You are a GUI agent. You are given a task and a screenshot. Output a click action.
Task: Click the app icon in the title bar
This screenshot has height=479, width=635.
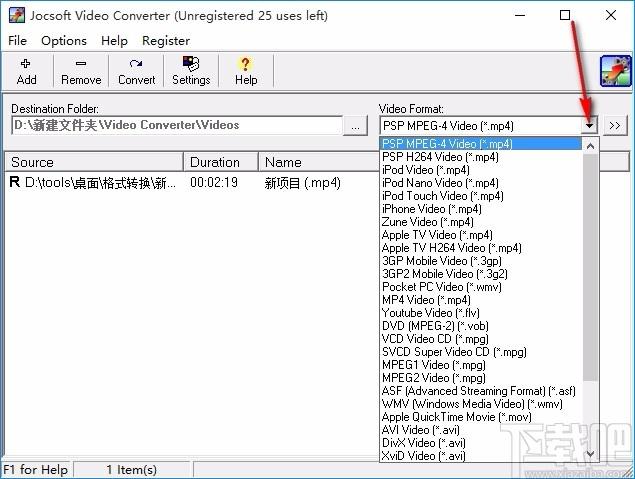coord(17,15)
